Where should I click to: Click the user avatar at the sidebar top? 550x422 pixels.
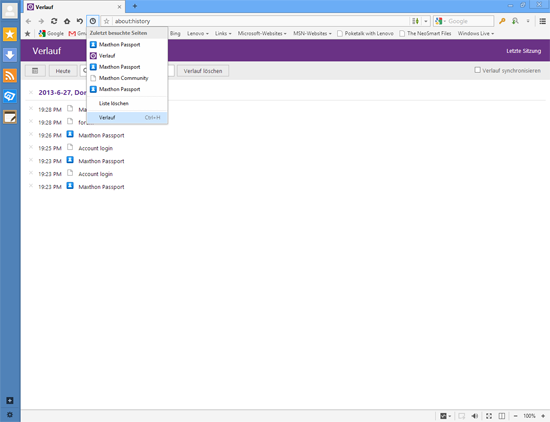pos(10,11)
